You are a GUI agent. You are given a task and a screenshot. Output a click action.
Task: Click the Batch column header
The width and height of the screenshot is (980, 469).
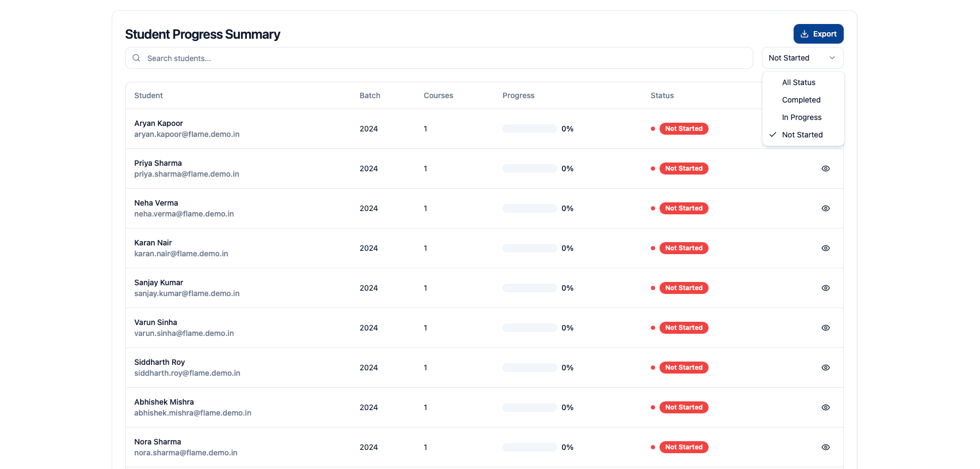370,95
